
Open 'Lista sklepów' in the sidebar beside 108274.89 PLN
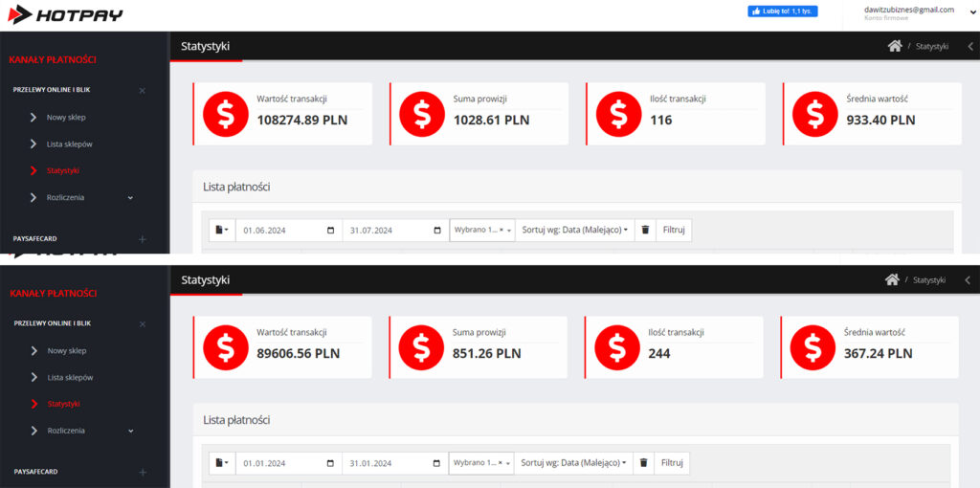click(69, 144)
